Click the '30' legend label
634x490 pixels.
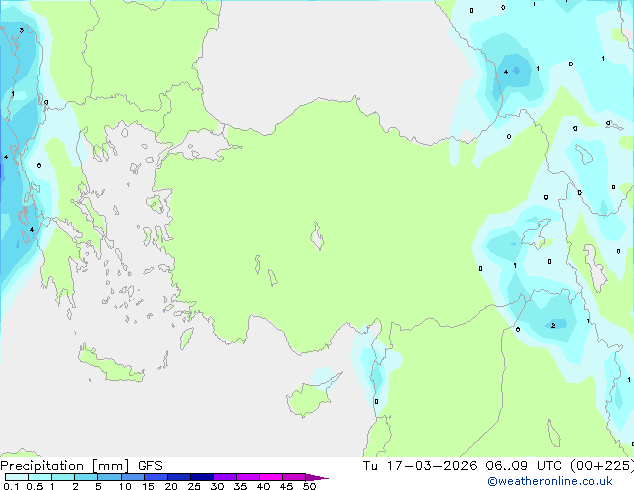(217, 486)
